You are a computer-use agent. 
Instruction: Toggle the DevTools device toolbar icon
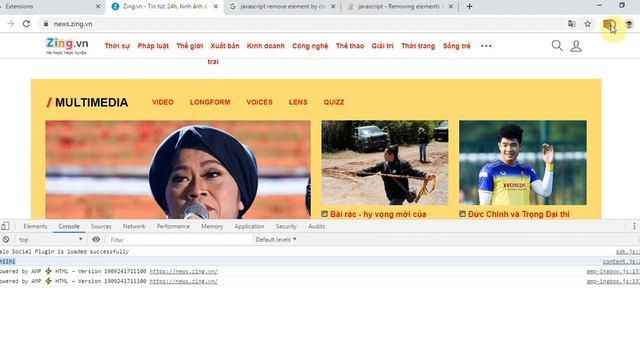[5, 226]
